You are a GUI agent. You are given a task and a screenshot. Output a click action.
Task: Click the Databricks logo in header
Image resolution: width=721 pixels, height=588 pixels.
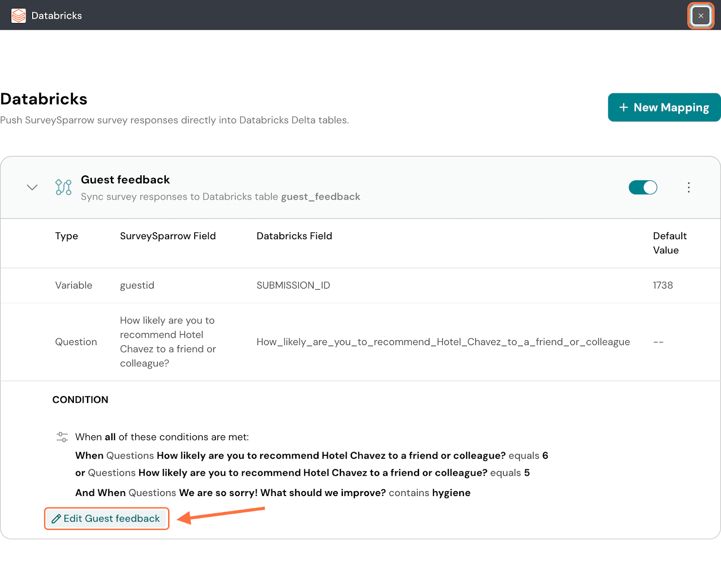pos(18,16)
